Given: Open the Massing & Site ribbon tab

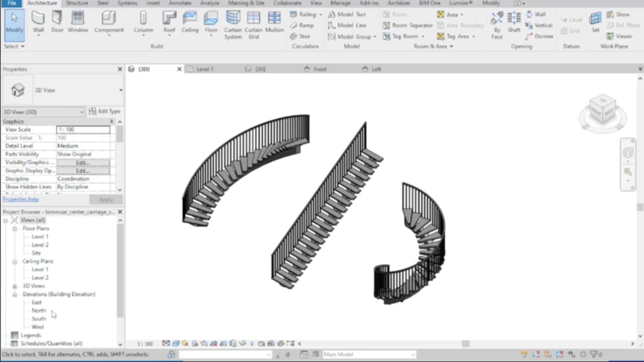Looking at the screenshot, I should click(x=246, y=3).
